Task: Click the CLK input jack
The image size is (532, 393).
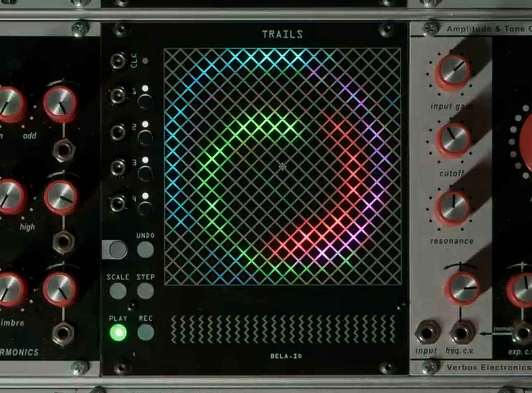Action: pos(118,61)
